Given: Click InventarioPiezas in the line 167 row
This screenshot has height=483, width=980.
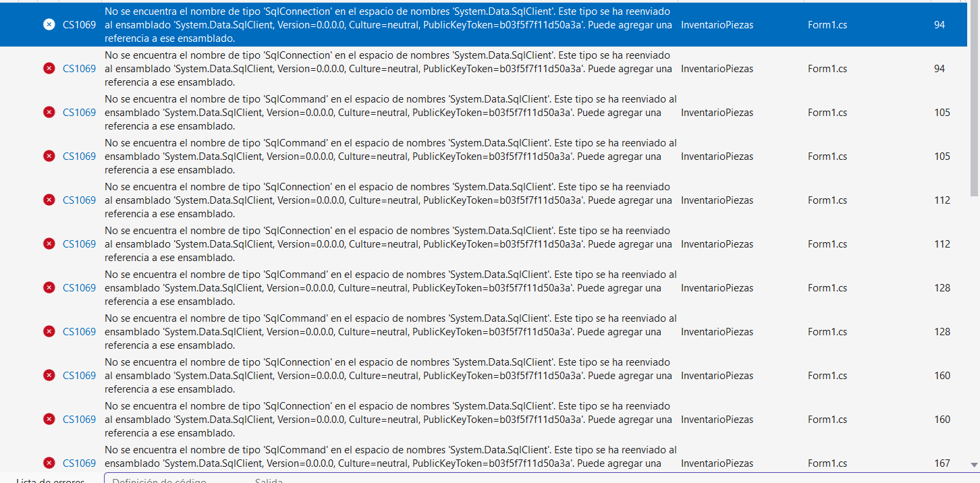Looking at the screenshot, I should 717,463.
